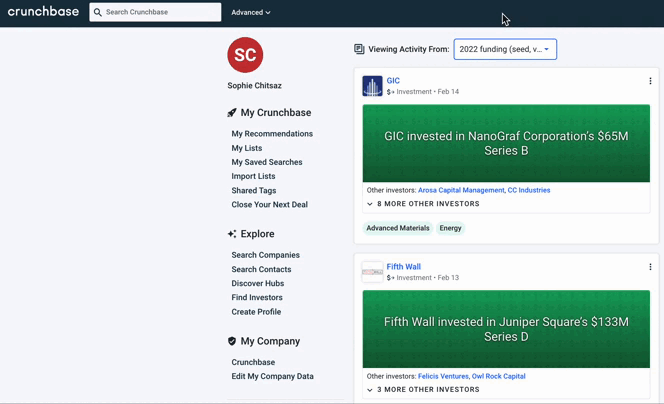
Task: Click the GIC company logo
Action: coord(372,86)
